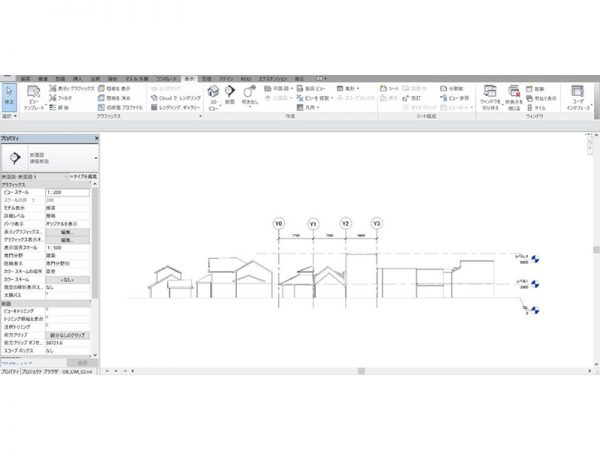Click Switch Windows
Viewport: 600px width, 450px height.
coord(490,98)
